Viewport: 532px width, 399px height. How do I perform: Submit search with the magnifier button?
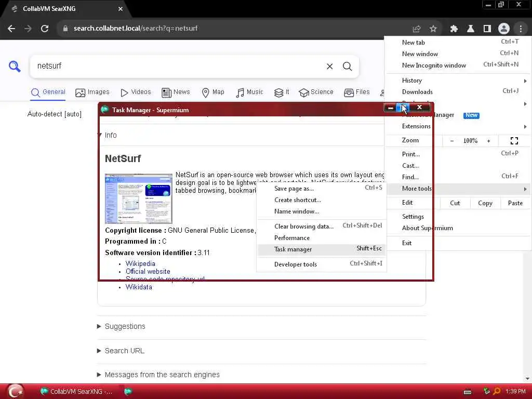[347, 66]
